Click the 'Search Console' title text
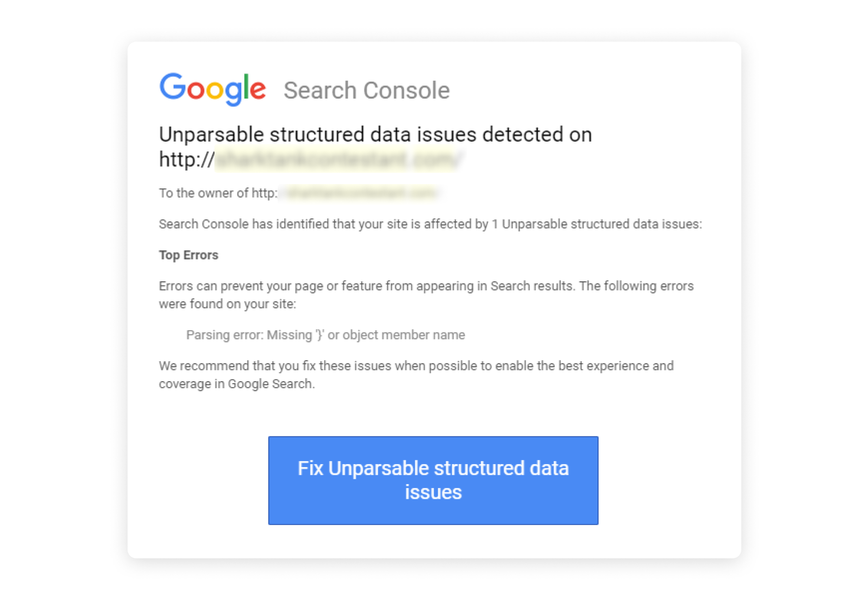Screen dimensions: 868x600 tap(367, 90)
